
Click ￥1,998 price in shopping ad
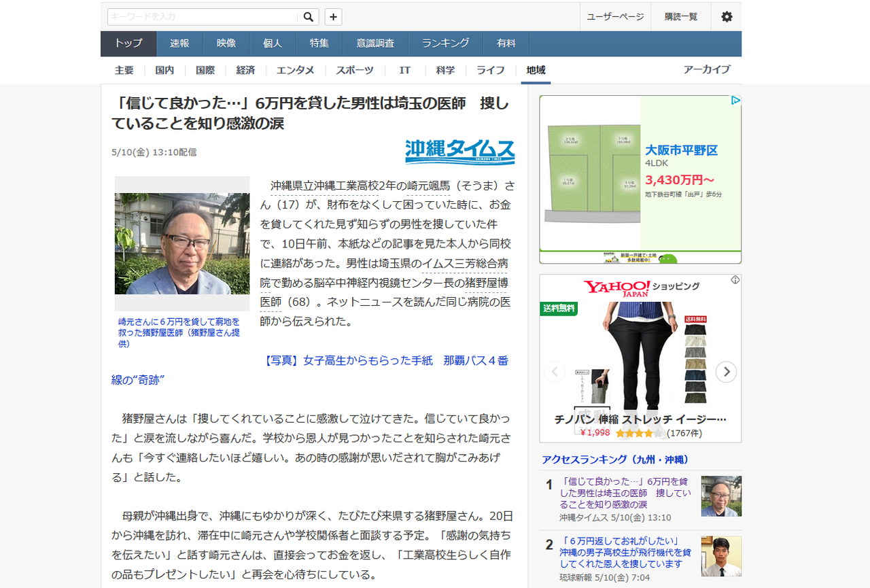[x=595, y=433]
